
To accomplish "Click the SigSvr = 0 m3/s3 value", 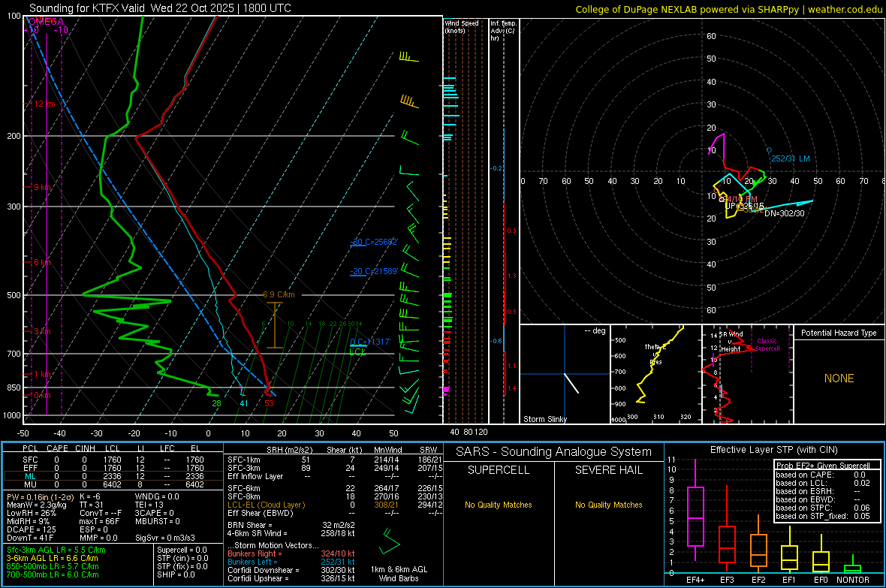I will point(165,538).
